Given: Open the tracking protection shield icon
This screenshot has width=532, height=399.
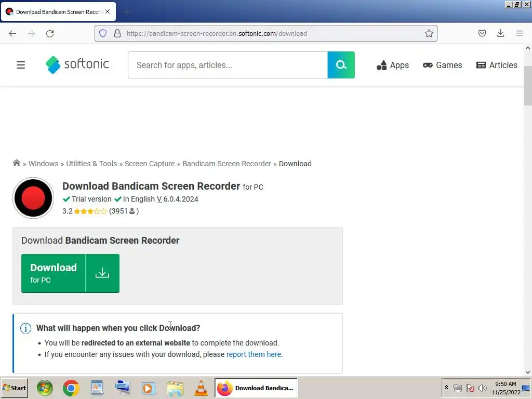Looking at the screenshot, I should (x=103, y=33).
